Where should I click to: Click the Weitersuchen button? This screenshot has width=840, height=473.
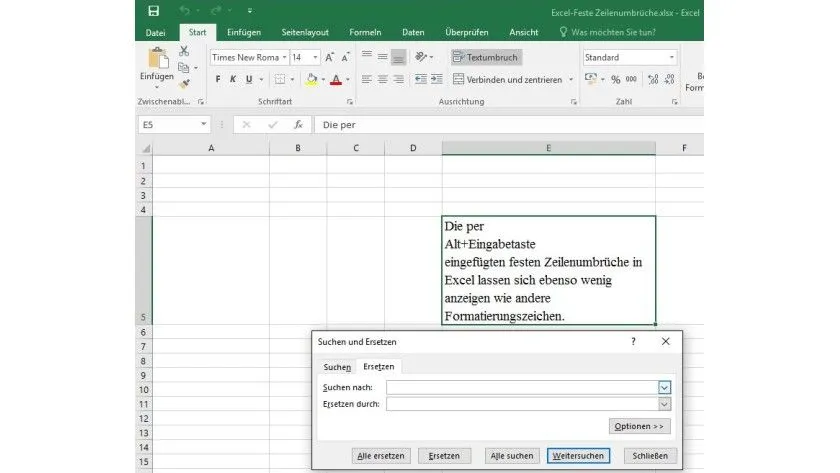(578, 456)
